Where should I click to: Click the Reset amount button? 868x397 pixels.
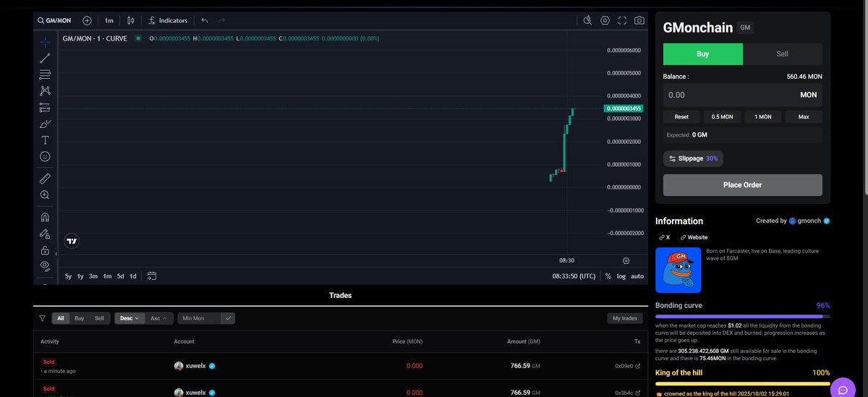(x=681, y=116)
